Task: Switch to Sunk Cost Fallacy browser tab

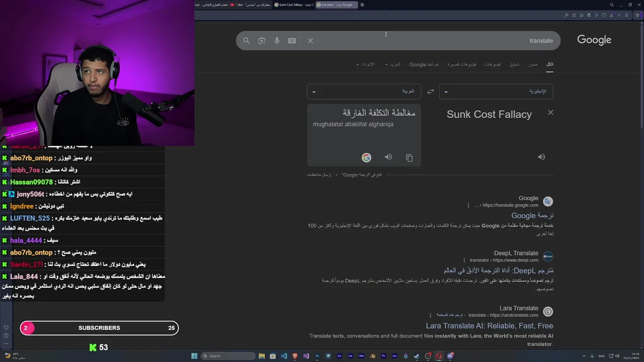Action: coord(294,5)
